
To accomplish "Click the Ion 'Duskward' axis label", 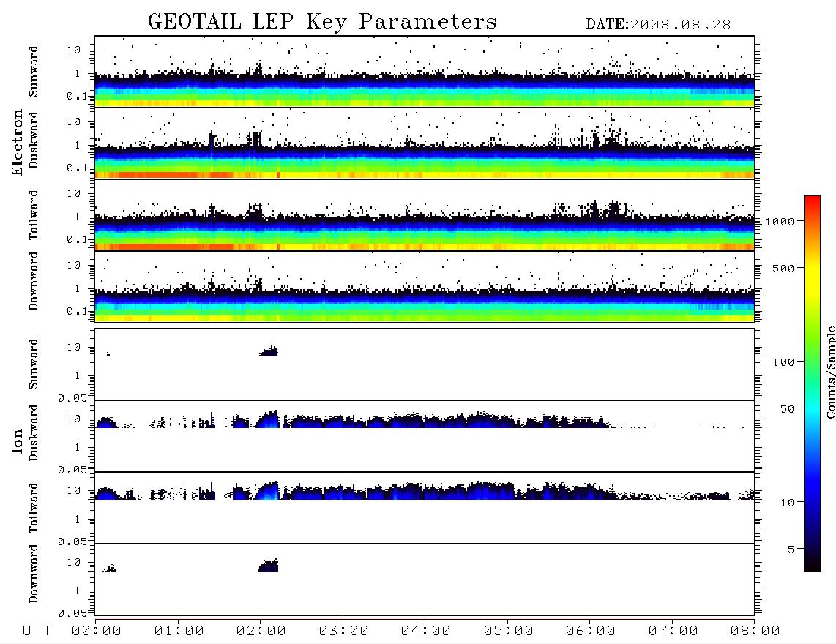I will click(x=34, y=433).
